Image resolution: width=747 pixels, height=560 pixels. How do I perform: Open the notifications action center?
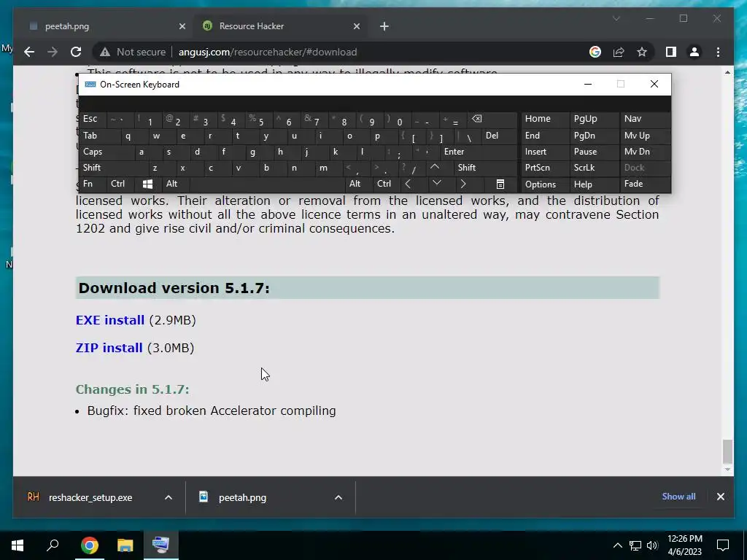(x=723, y=545)
